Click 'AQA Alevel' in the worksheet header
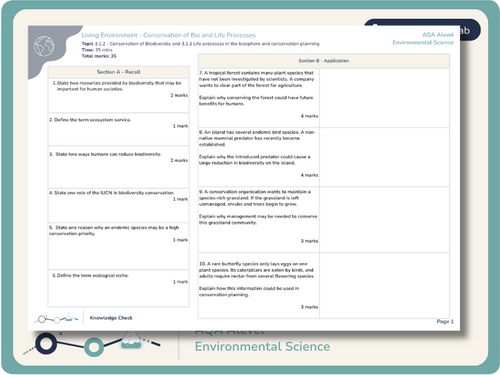The width and height of the screenshot is (500, 375). (x=438, y=35)
